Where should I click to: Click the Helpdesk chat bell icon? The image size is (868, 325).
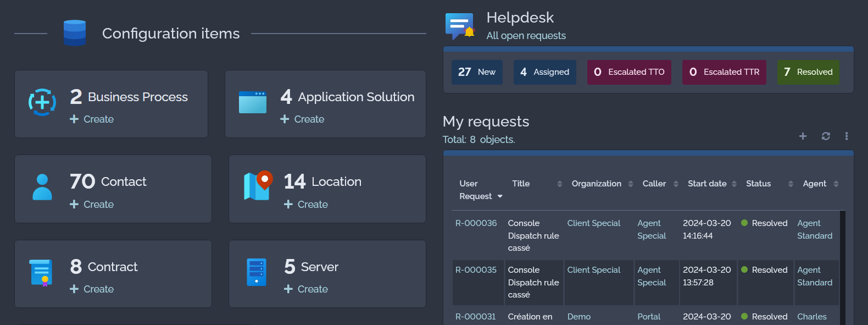[459, 26]
